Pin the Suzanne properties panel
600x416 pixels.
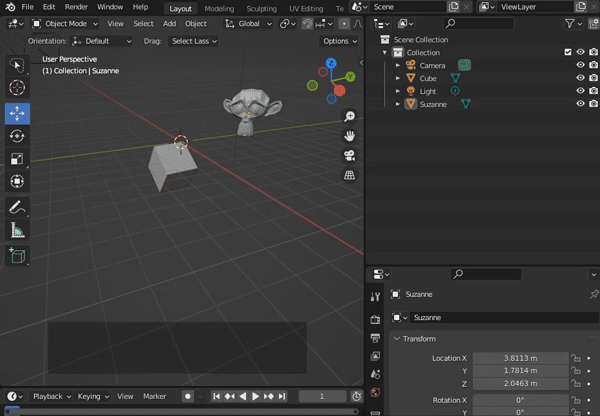tap(593, 294)
